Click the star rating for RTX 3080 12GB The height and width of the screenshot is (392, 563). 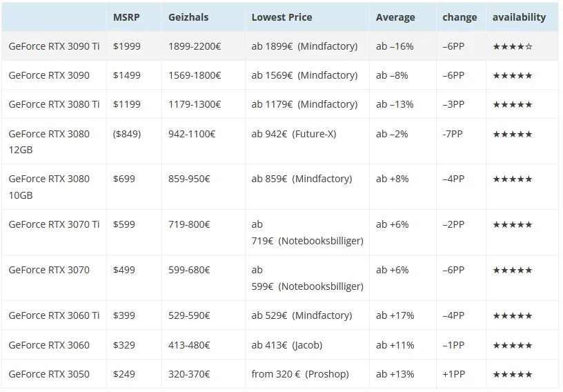click(x=513, y=134)
